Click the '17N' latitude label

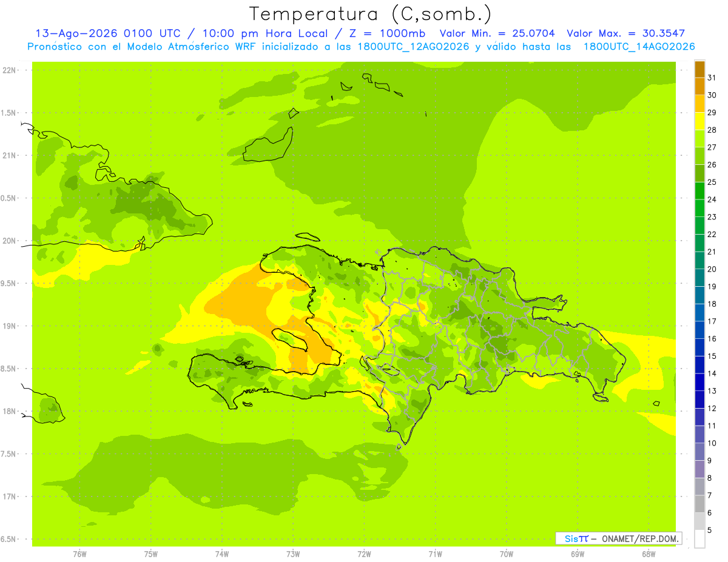pyautogui.click(x=10, y=497)
